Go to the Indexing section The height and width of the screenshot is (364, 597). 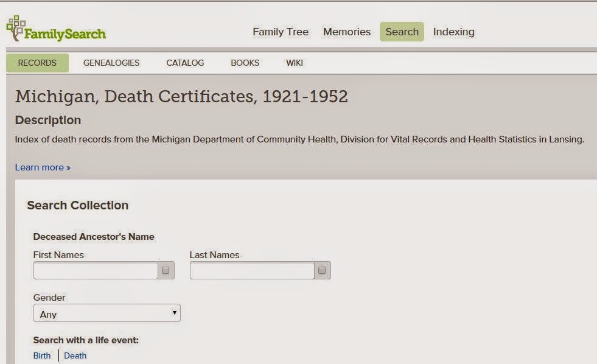[x=454, y=32]
